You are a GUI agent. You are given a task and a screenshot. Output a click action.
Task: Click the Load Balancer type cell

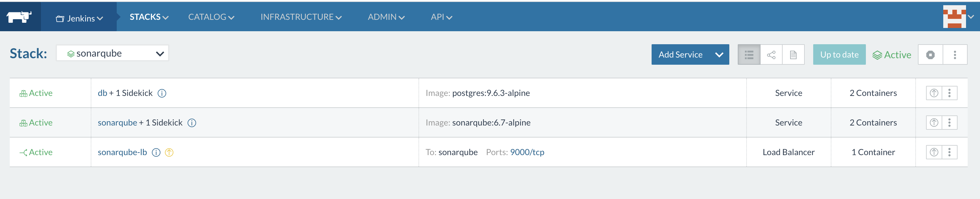(788, 152)
